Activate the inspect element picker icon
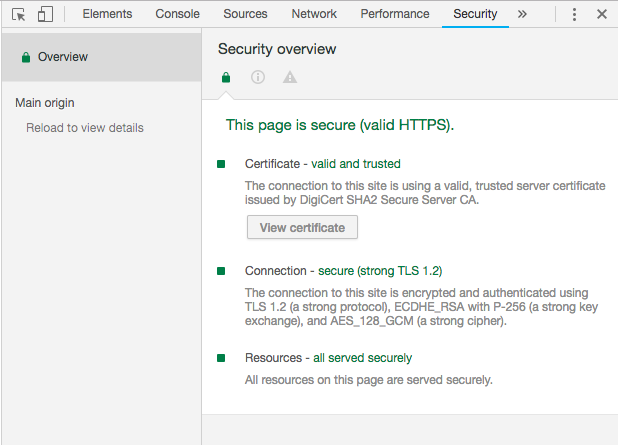This screenshot has height=445, width=618. pos(19,14)
